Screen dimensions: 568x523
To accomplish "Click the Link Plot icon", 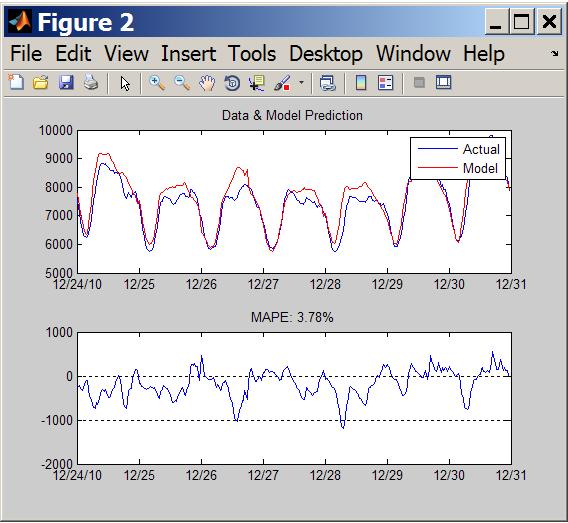I will (x=328, y=83).
